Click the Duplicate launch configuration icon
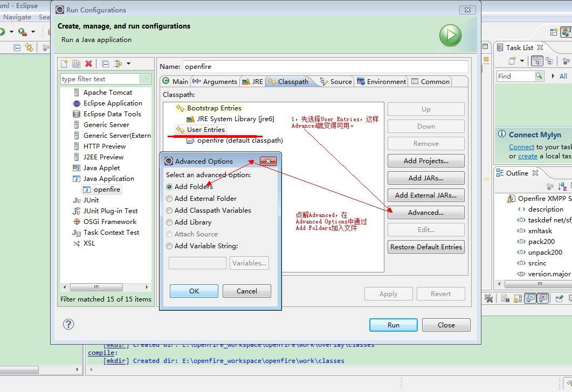The image size is (572, 392). click(x=76, y=64)
